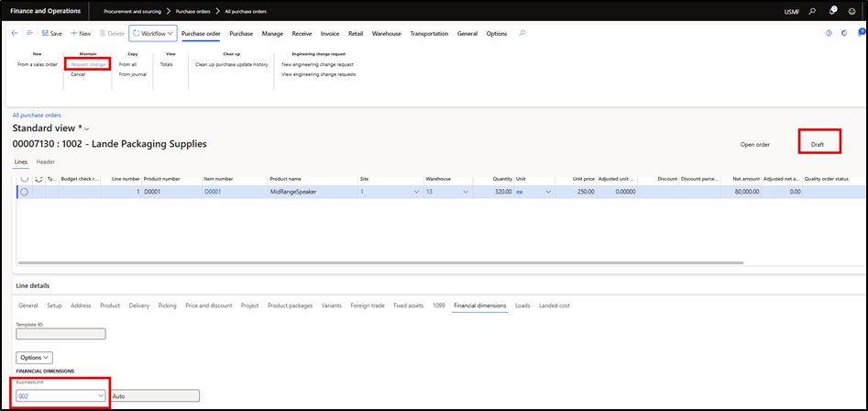The height and width of the screenshot is (411, 868).
Task: Click Clean up purchase update history
Action: [232, 64]
